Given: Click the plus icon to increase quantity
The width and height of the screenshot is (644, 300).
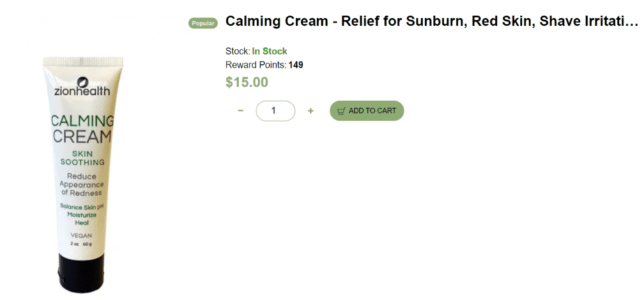Looking at the screenshot, I should 311,110.
